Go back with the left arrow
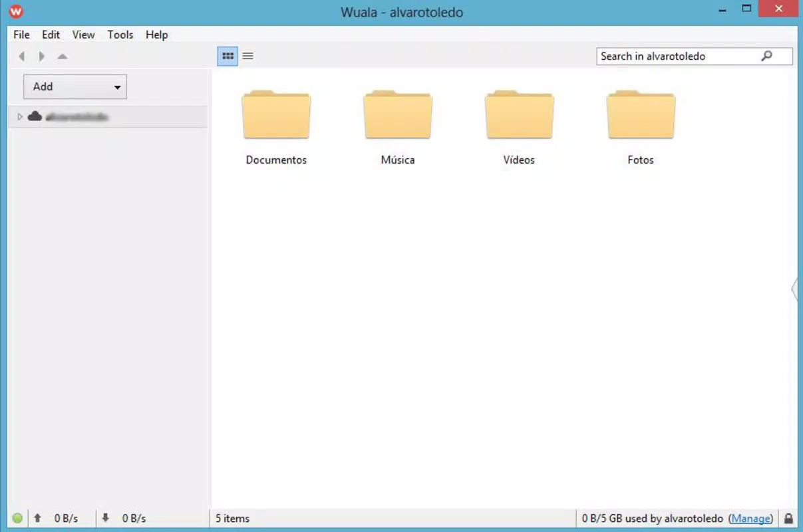 [x=22, y=57]
